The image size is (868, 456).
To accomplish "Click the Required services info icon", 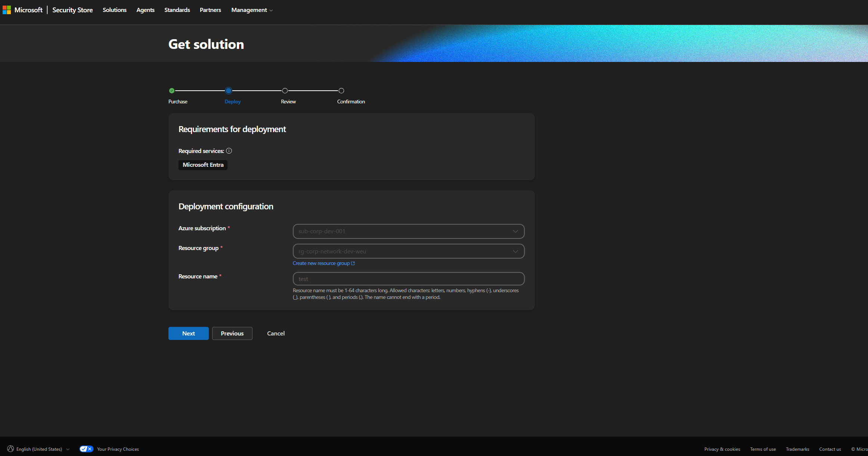I will (x=229, y=151).
